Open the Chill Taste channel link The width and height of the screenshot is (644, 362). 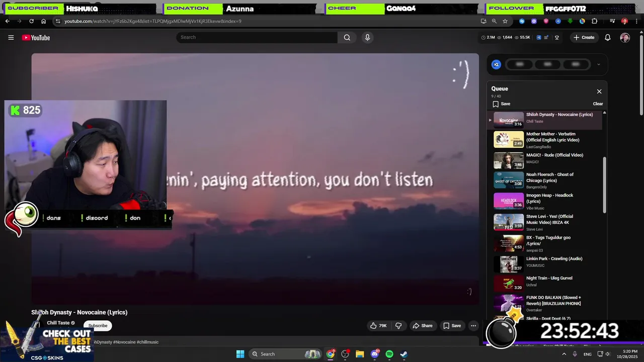(x=58, y=323)
